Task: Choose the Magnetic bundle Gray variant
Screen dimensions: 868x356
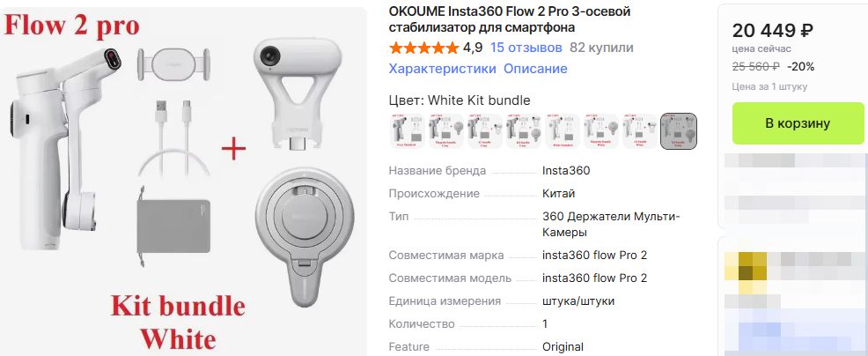Action: (x=446, y=131)
